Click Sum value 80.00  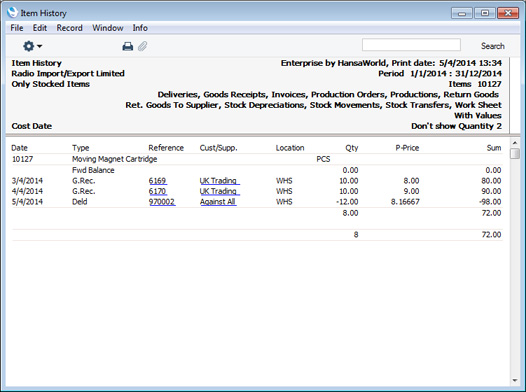point(491,181)
